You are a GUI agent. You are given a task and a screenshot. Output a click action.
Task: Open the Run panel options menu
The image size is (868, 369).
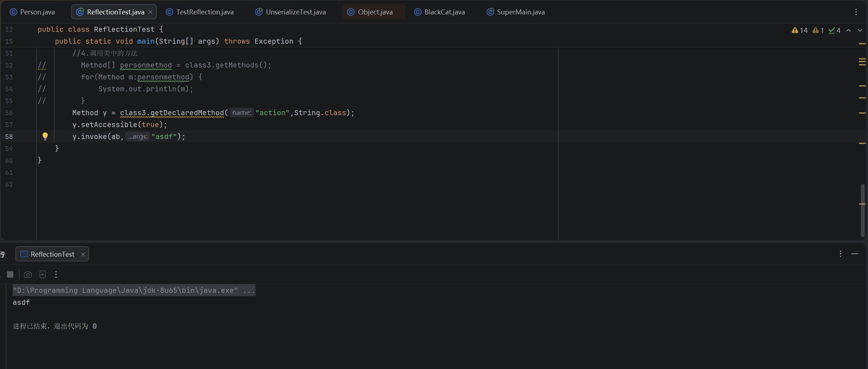point(841,254)
